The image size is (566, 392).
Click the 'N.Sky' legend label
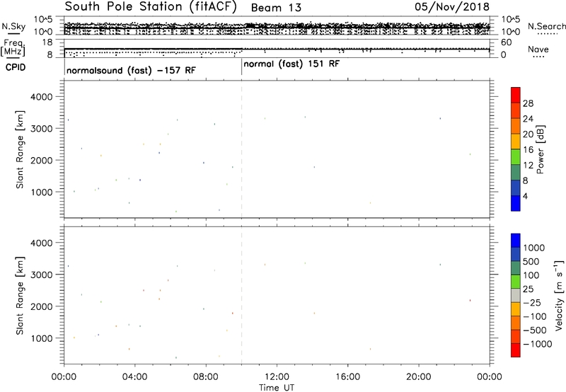tap(13, 26)
